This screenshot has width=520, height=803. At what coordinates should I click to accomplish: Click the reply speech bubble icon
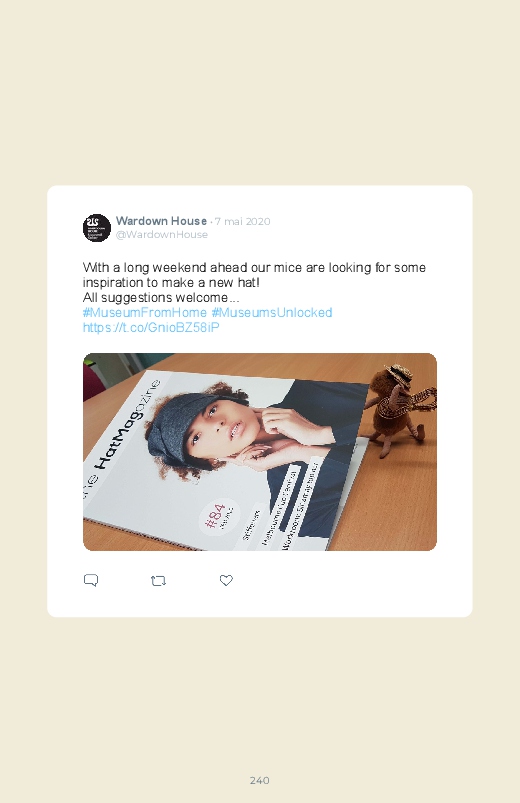(91, 580)
